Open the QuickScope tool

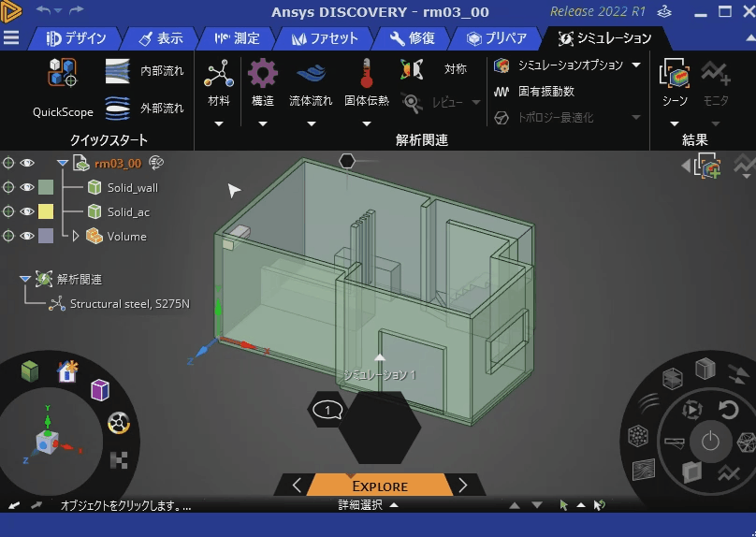click(63, 88)
